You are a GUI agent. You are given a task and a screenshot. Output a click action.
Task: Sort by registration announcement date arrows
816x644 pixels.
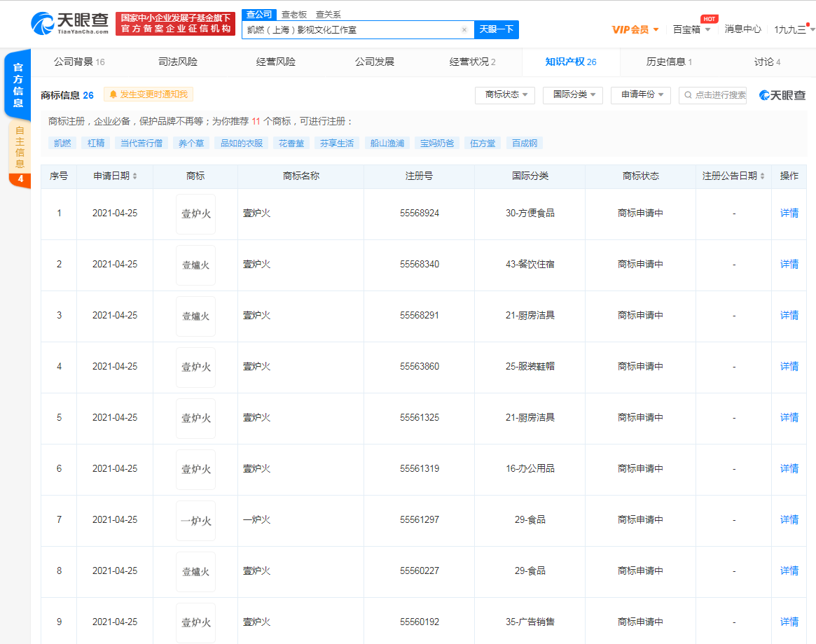tap(762, 176)
